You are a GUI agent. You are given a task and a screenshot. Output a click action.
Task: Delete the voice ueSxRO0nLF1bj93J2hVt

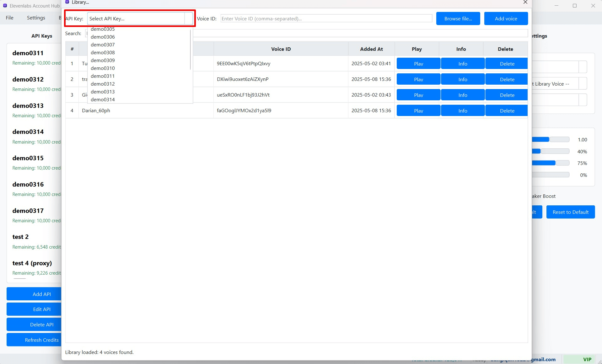pos(507,95)
